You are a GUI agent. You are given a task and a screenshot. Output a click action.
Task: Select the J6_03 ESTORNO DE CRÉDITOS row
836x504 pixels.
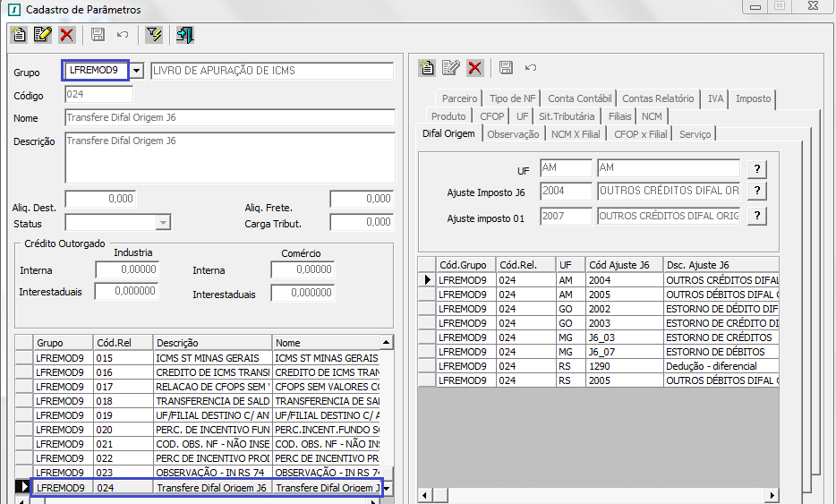[598, 337]
